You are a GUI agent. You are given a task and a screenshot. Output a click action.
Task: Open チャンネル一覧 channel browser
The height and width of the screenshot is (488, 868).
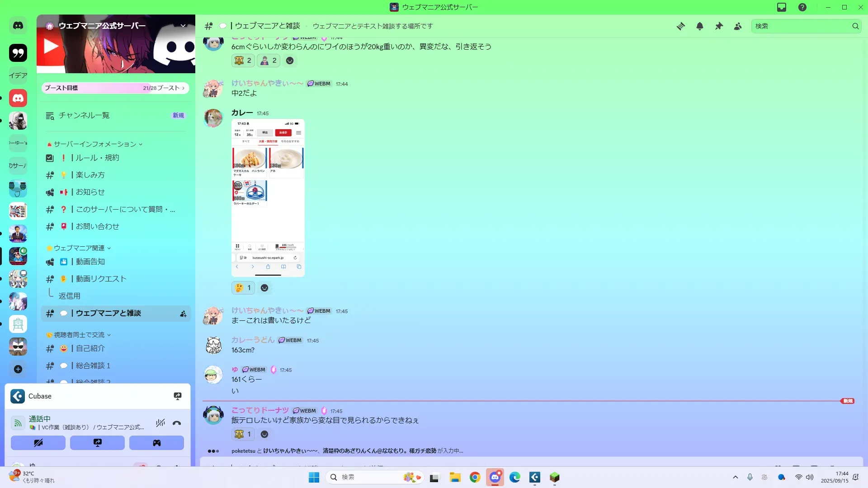84,116
